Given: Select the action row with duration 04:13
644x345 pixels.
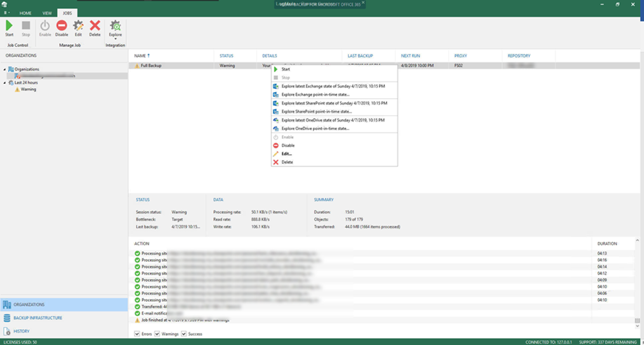Looking at the screenshot, I should [381, 254].
